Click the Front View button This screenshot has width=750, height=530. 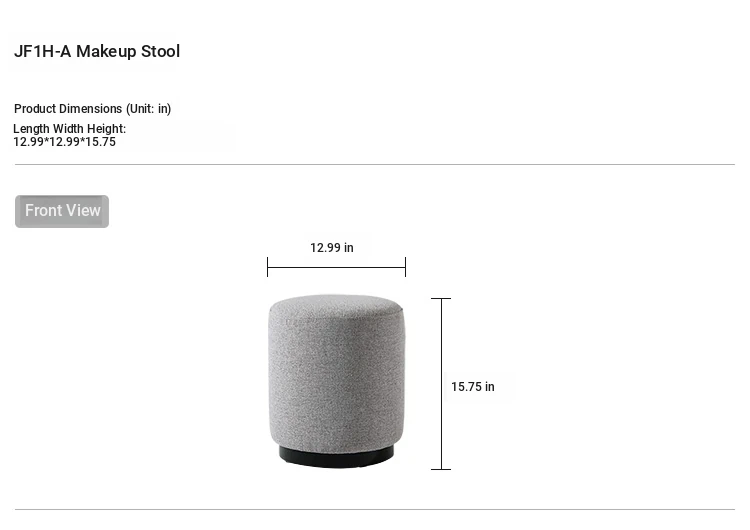click(x=62, y=211)
